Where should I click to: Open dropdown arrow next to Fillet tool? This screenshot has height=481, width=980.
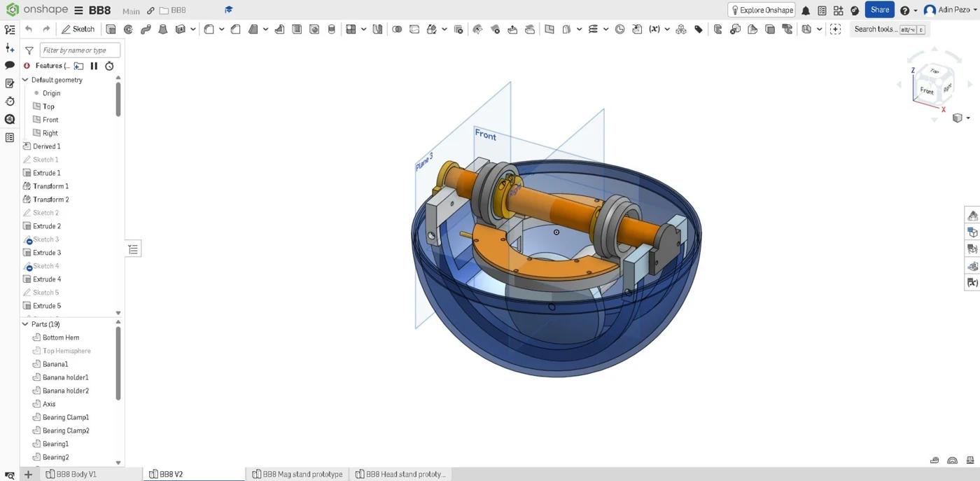tap(222, 29)
